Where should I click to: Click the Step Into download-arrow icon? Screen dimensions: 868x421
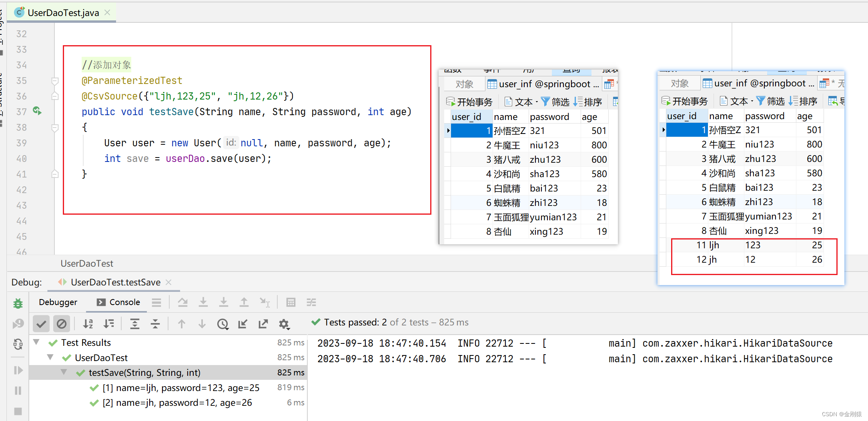coord(203,302)
